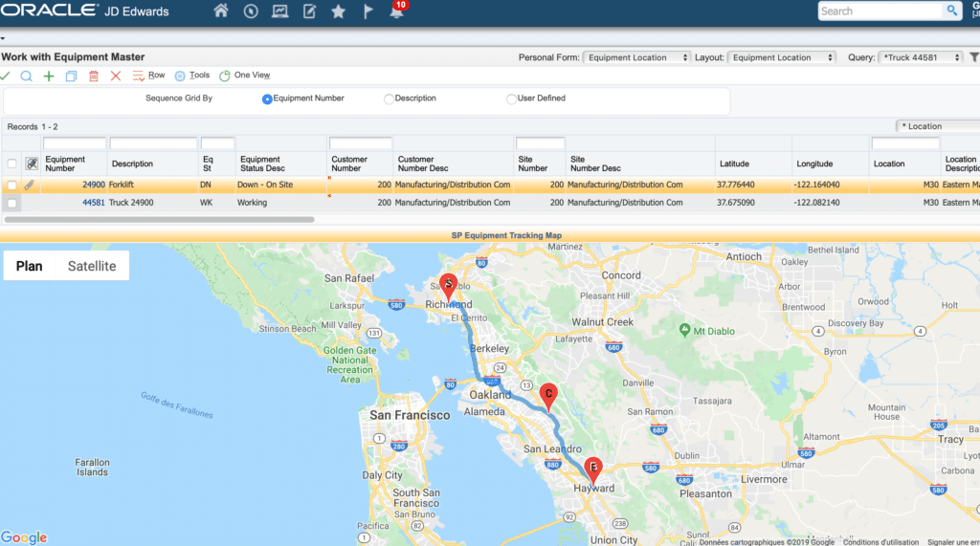
Task: Click longitude value -122.082140
Action: (x=816, y=203)
